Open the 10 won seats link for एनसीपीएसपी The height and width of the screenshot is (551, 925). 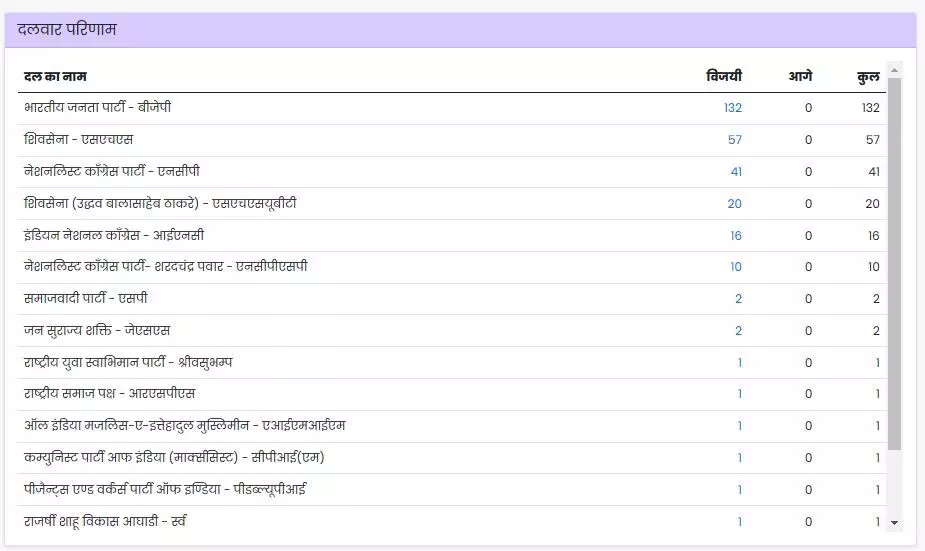736,267
